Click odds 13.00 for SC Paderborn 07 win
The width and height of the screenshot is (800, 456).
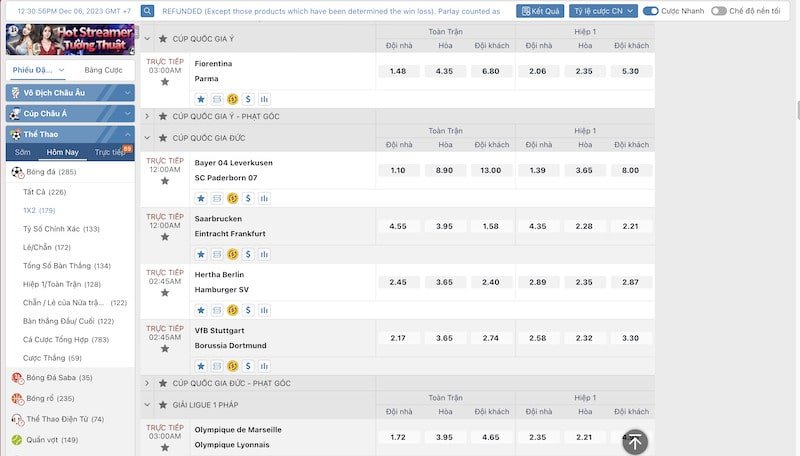coord(491,170)
